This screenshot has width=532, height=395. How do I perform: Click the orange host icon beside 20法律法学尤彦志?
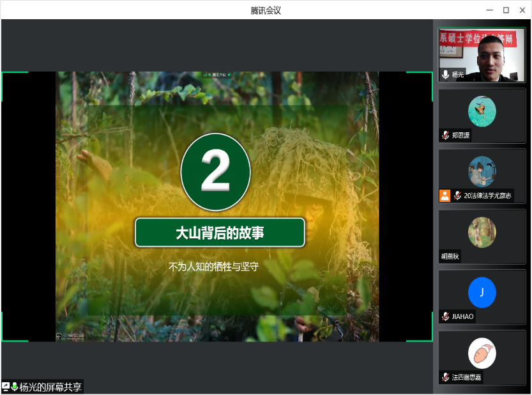445,196
